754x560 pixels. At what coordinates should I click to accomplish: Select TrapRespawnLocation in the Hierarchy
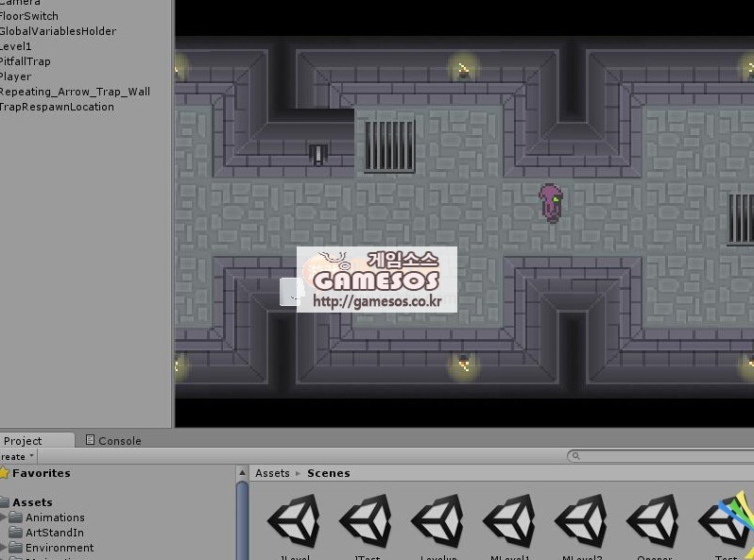(x=57, y=107)
